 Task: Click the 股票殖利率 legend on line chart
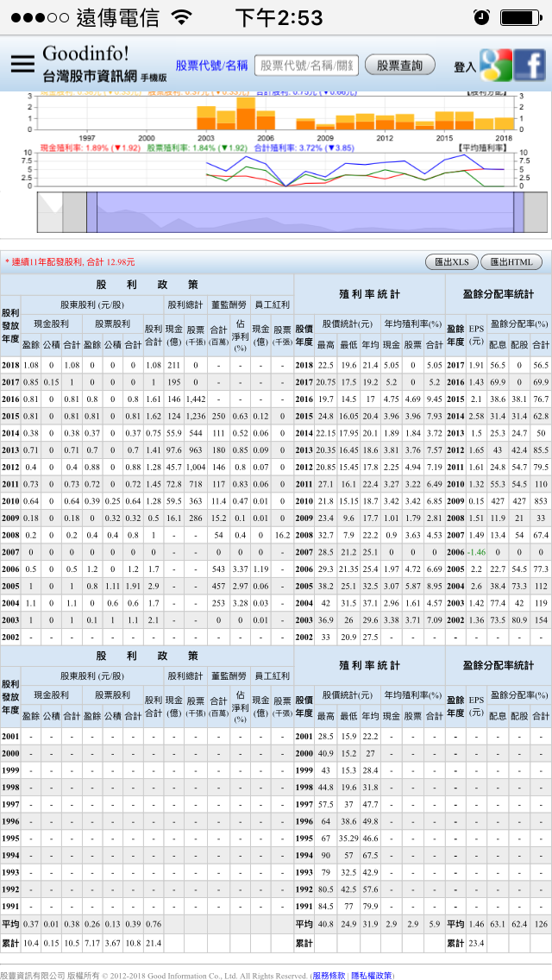(x=197, y=148)
